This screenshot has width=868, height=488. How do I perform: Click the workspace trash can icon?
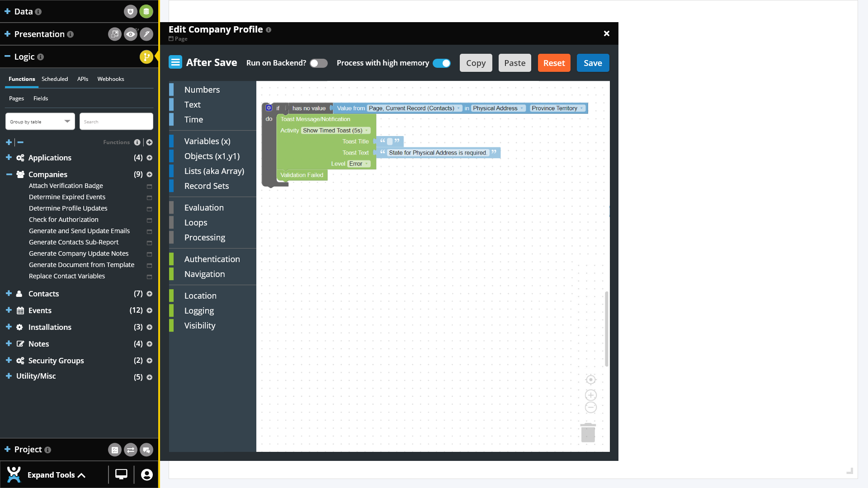pos(588,433)
